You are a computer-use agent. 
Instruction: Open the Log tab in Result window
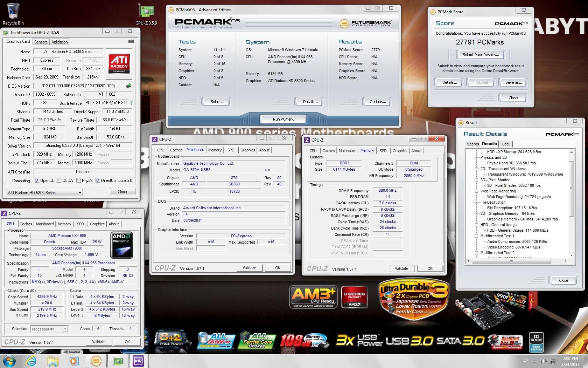pos(505,144)
